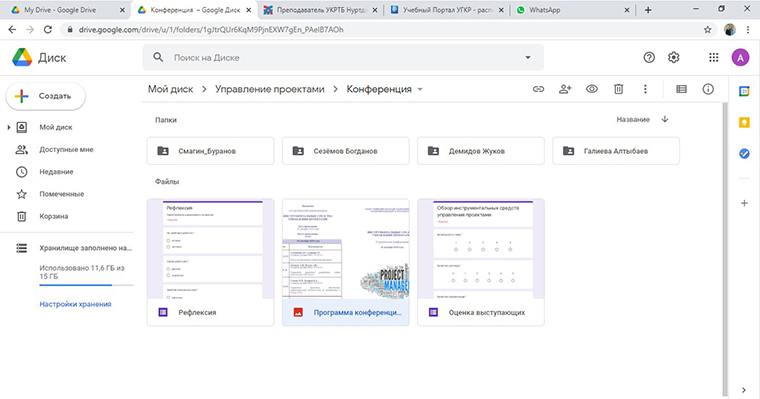Screen dimensions: 760x399
Task: Click the site lock icon in address bar
Action: coord(70,30)
